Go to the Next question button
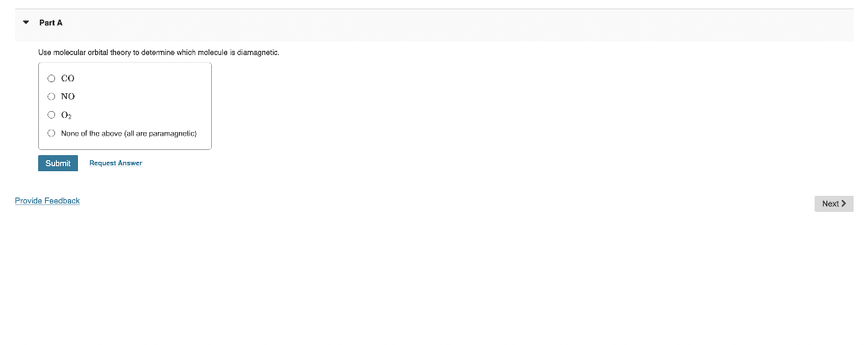 (x=834, y=203)
